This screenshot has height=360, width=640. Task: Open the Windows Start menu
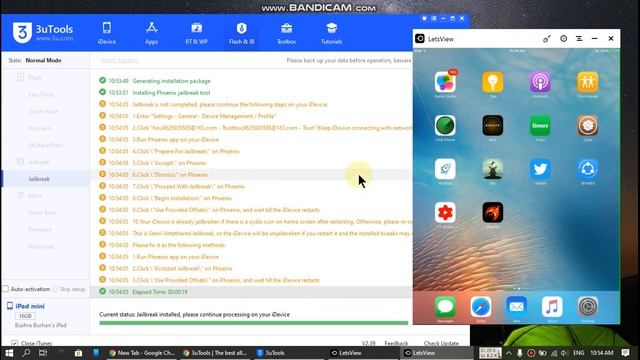(x=9, y=353)
